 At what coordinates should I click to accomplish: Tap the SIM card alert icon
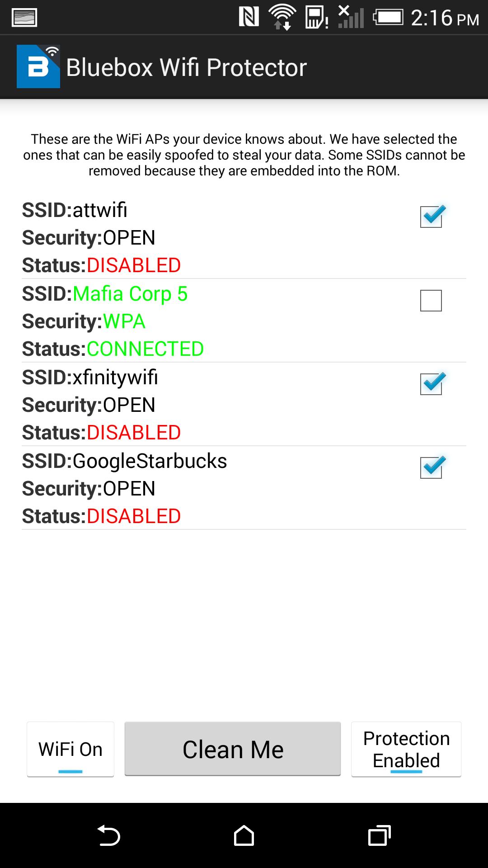tap(316, 17)
